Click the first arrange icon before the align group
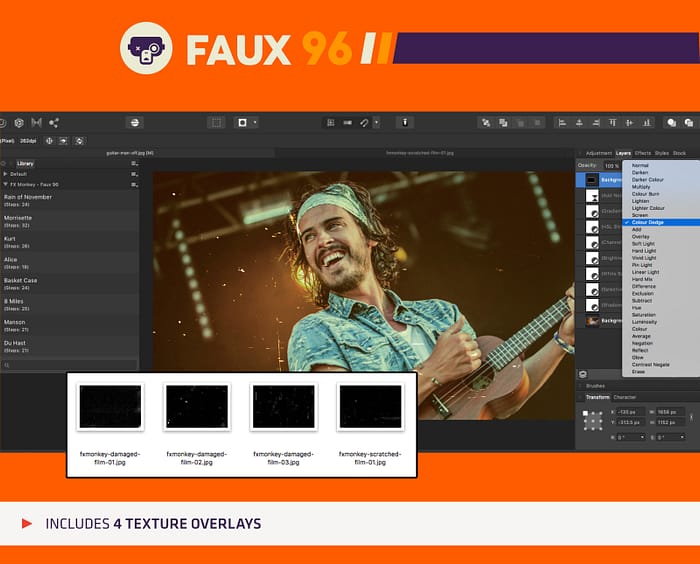This screenshot has width=700, height=564. click(x=486, y=123)
